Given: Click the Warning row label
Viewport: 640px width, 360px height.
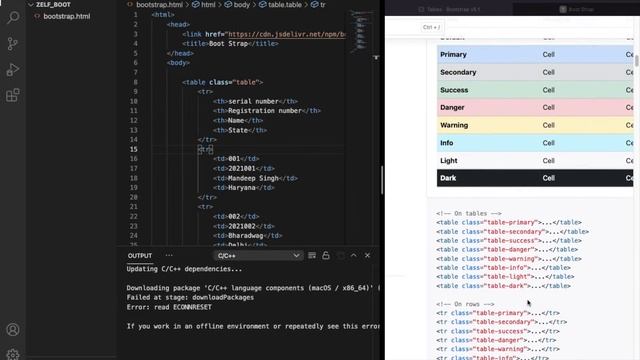Looking at the screenshot, I should click(x=454, y=125).
